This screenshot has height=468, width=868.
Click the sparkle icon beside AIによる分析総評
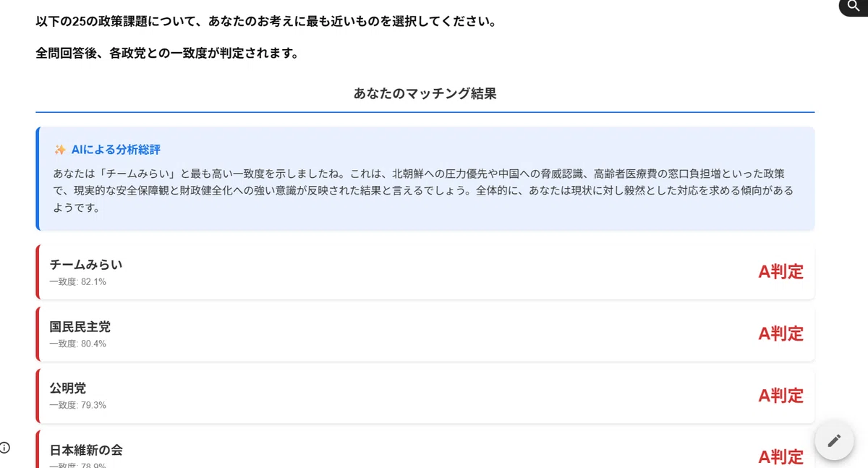point(60,150)
